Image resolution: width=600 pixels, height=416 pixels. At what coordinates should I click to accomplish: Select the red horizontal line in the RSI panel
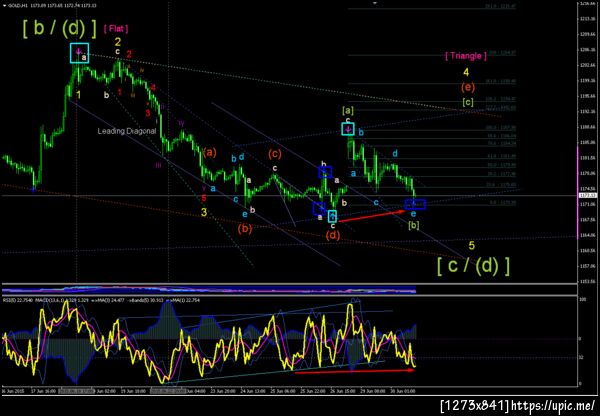tap(355, 370)
